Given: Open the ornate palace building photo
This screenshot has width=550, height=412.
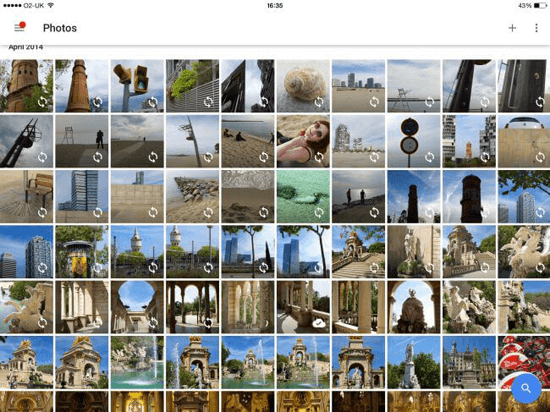Looking at the screenshot, I should (469, 362).
